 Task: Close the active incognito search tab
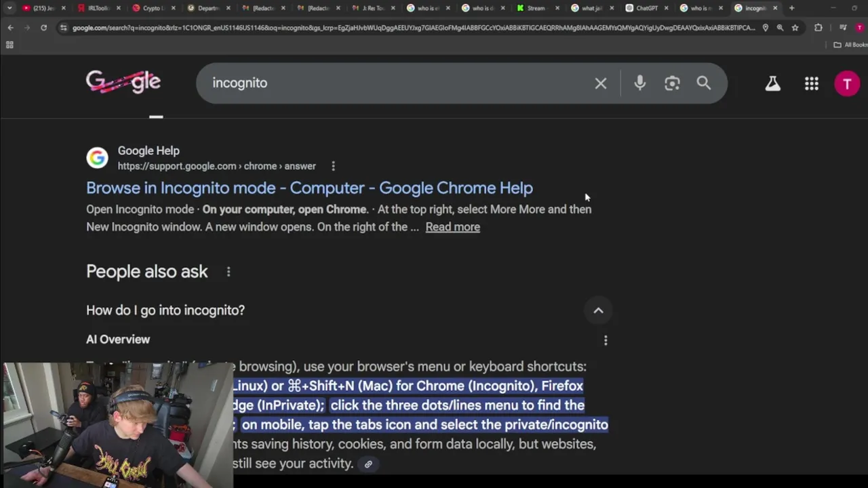[x=775, y=8]
